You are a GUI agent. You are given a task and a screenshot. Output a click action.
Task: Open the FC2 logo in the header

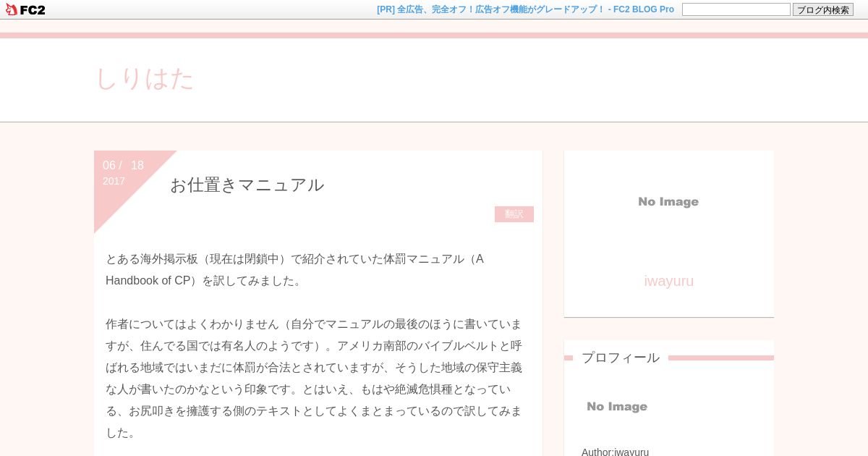click(25, 9)
